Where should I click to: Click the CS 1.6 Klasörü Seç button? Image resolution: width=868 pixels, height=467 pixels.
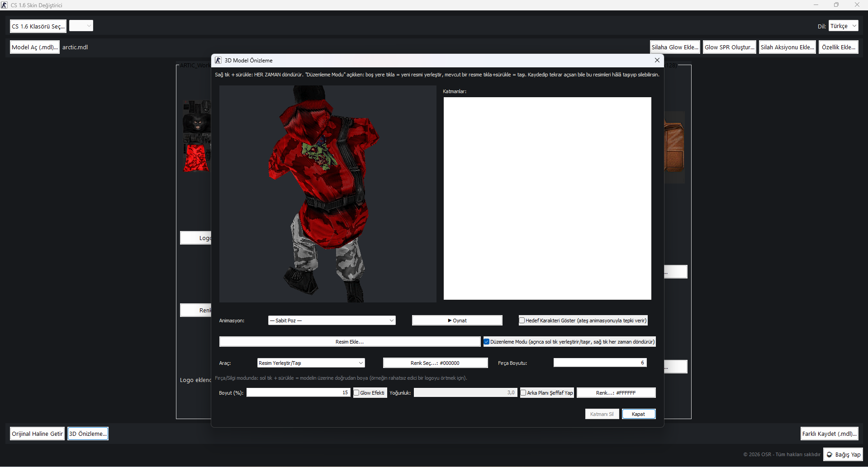click(x=38, y=26)
